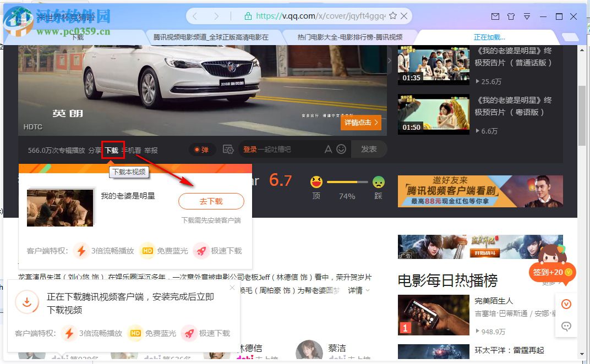Open the danmaku settings icon
Viewport: 590px width, 364px height.
228,149
